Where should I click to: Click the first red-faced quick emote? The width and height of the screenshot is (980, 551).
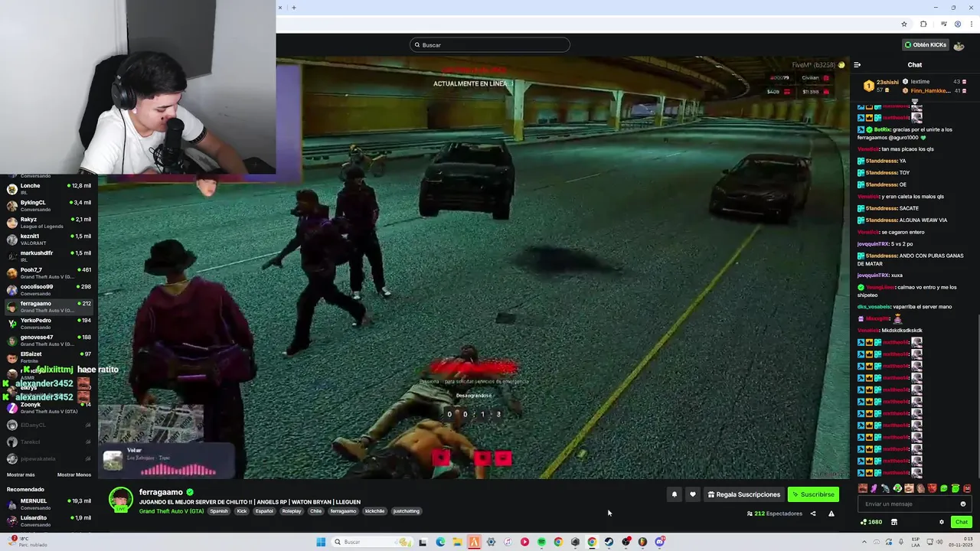point(863,488)
